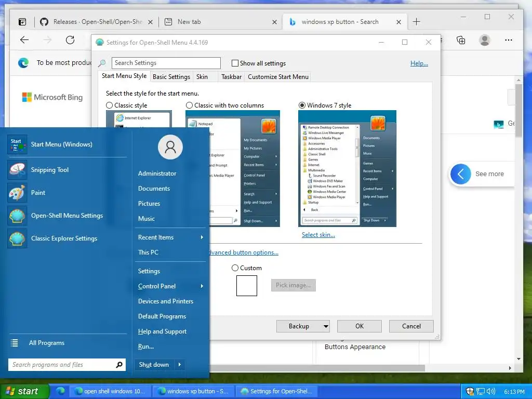Click the volume speaker tray icon
Viewport: 532px width, 399px height.
pos(490,391)
